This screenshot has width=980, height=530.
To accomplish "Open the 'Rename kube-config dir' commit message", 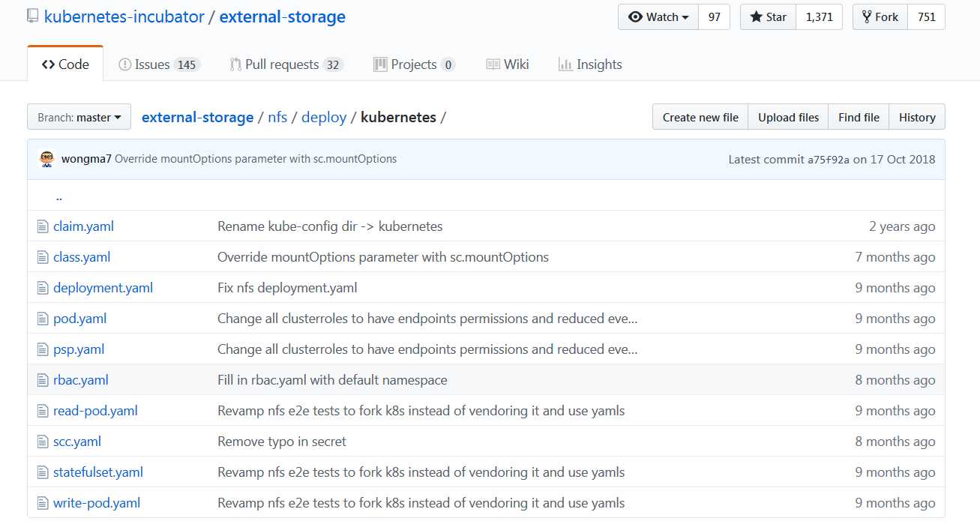I will (330, 226).
